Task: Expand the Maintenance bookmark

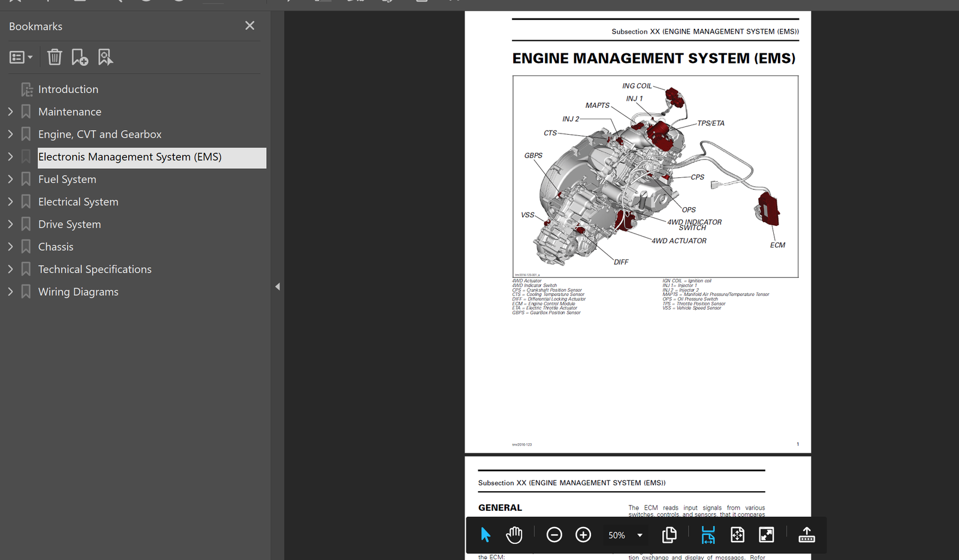Action: (x=10, y=111)
